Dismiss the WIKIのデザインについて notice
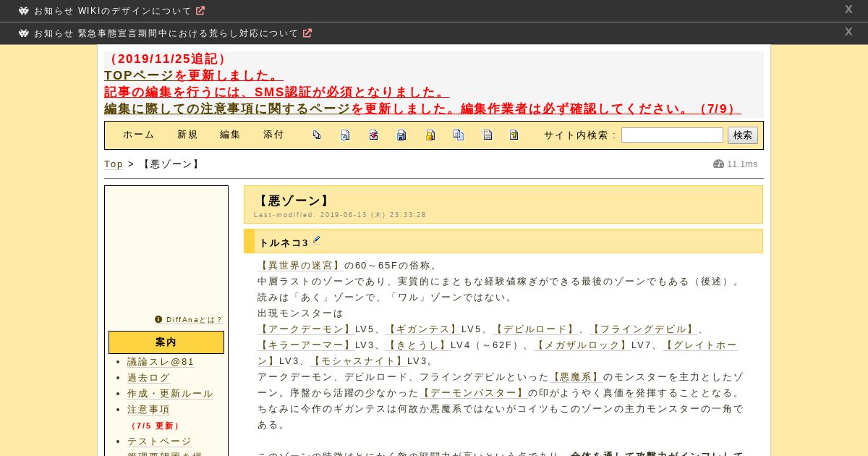868x456 pixels. (x=848, y=9)
